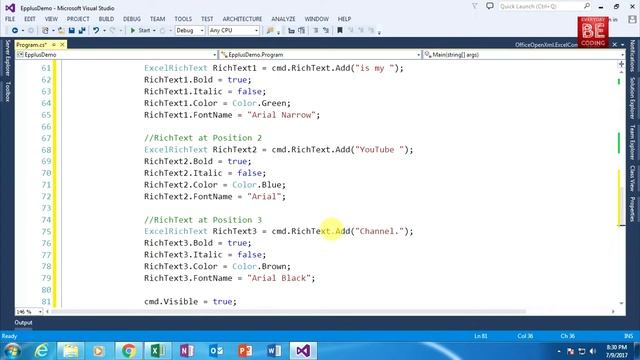This screenshot has height=360, width=640.
Task: Open the Server Explorer side tab
Action: 7,58
